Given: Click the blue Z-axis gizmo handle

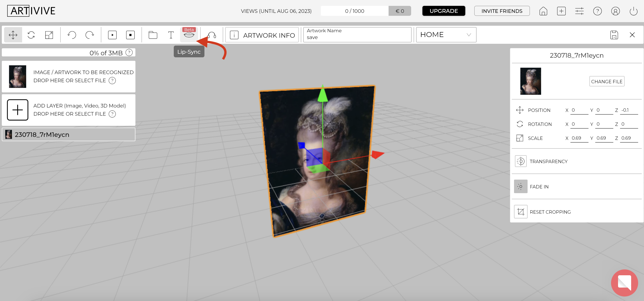Looking at the screenshot, I should (x=301, y=145).
